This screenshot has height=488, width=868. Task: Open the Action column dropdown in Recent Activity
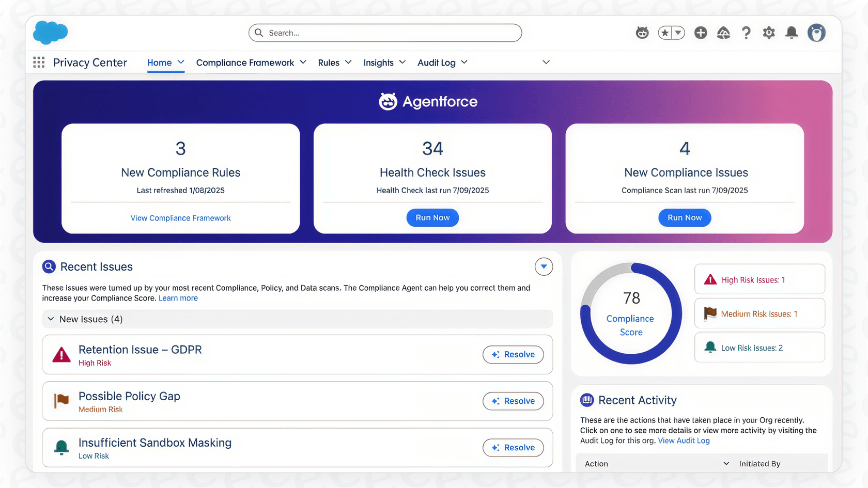pyautogui.click(x=726, y=463)
